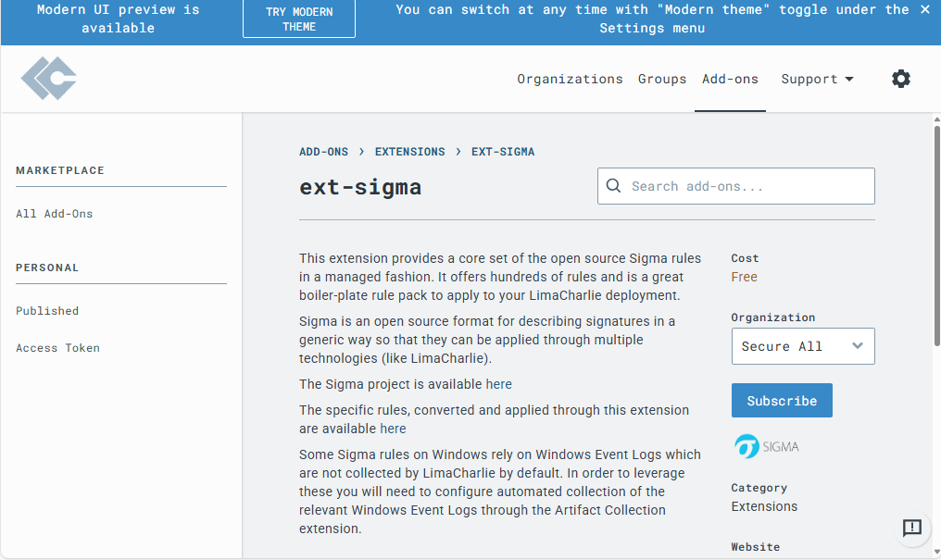This screenshot has height=560, width=941.
Task: Click the ext-sigma page heading
Action: pos(360,187)
